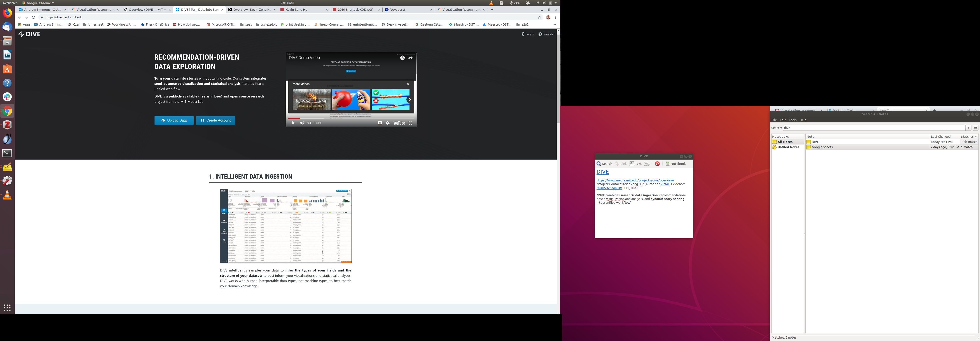Delete note with red prohibited icon
Screen dimensions: 980x341
657,164
